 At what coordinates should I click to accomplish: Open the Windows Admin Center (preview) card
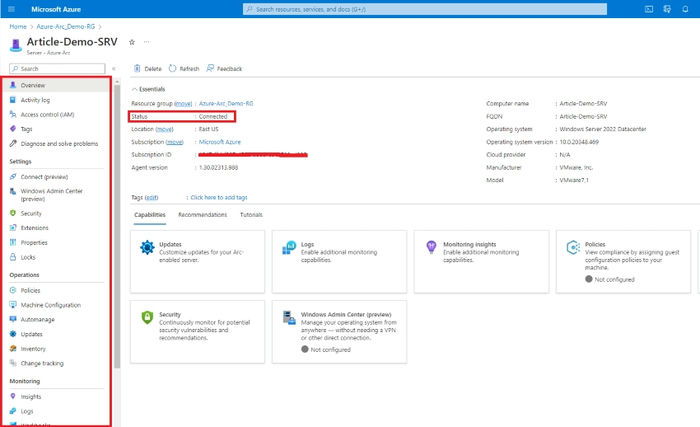pyautogui.click(x=339, y=332)
